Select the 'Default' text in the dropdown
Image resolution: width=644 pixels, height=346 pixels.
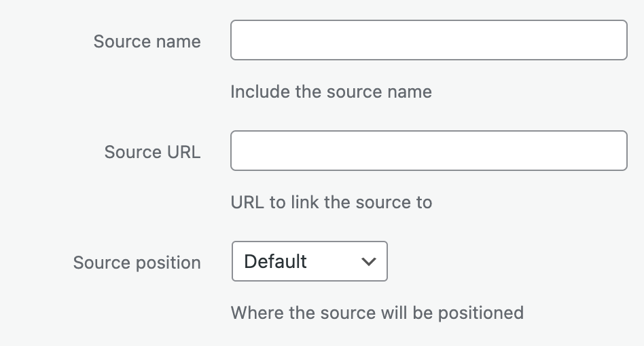point(275,261)
